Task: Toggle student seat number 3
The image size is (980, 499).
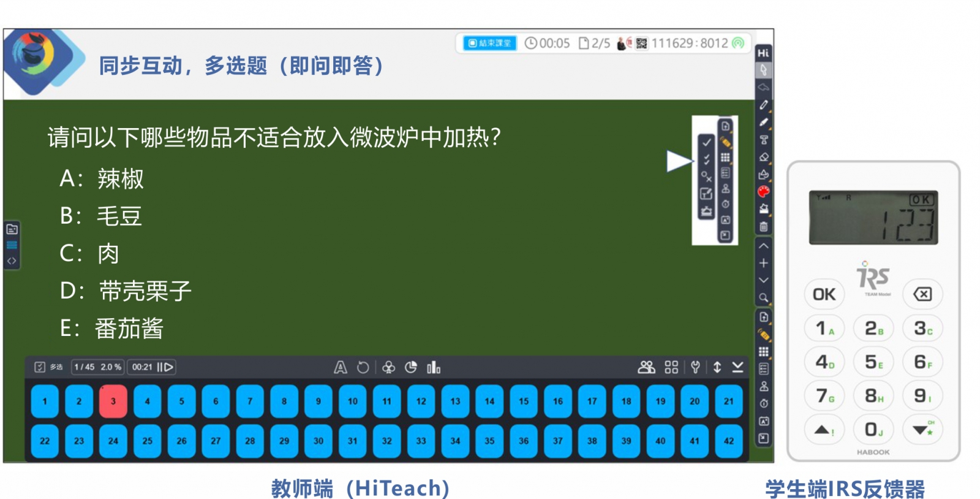Action: [x=113, y=402]
